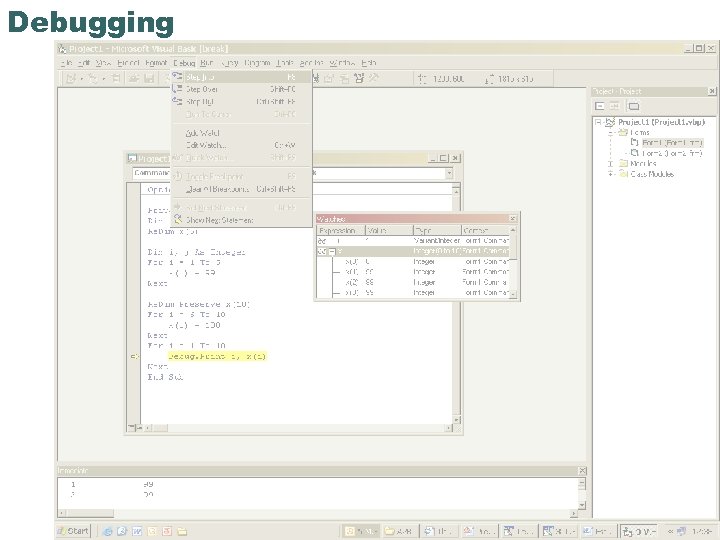This screenshot has width=720, height=540.
Task: Click the Value column header in Watches
Action: coord(389,231)
